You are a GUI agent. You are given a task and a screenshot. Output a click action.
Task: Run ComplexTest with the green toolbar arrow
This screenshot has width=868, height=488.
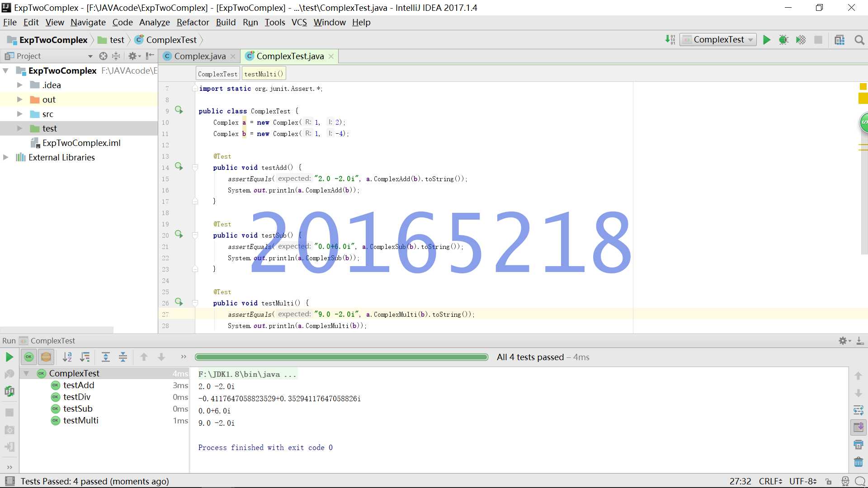point(767,40)
